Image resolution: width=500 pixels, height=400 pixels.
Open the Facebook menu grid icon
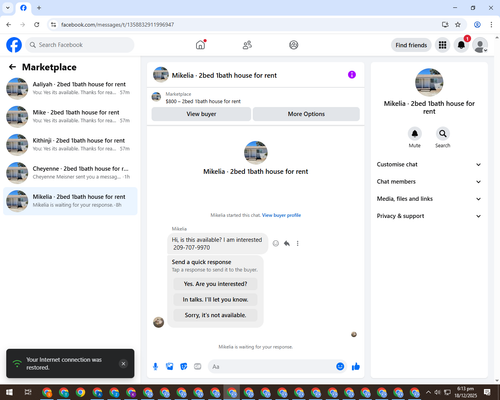(442, 45)
